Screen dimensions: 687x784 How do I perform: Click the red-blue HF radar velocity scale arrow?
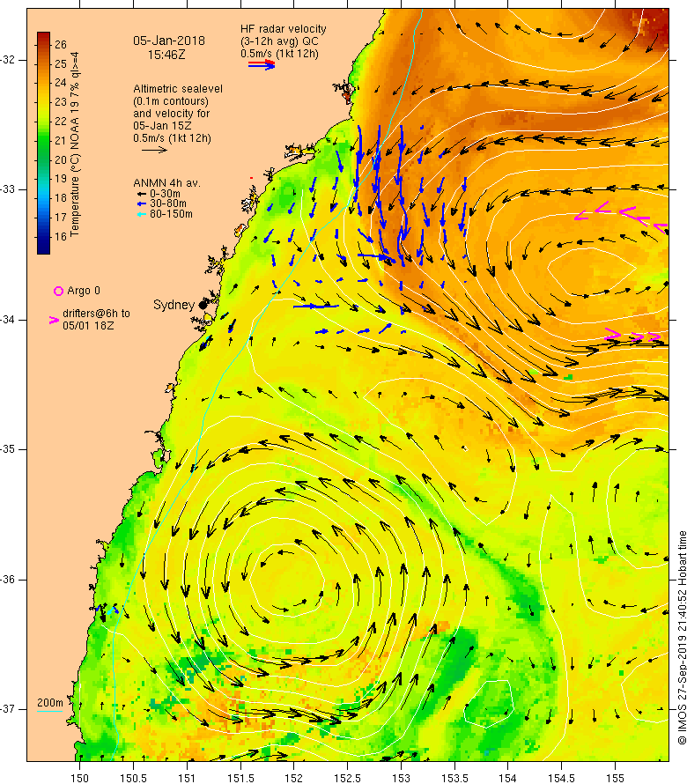[x=262, y=64]
